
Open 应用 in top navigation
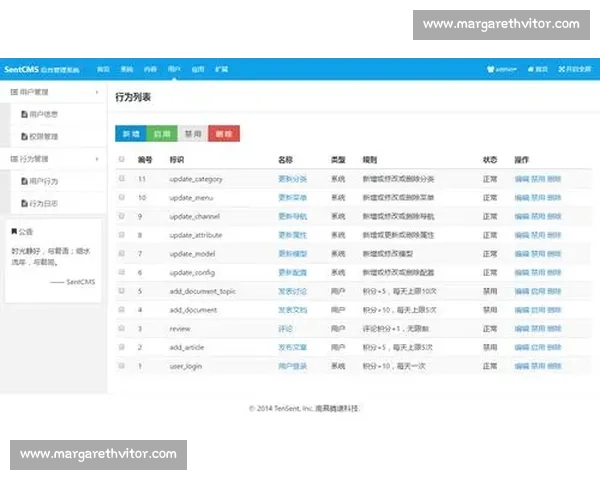[x=198, y=69]
